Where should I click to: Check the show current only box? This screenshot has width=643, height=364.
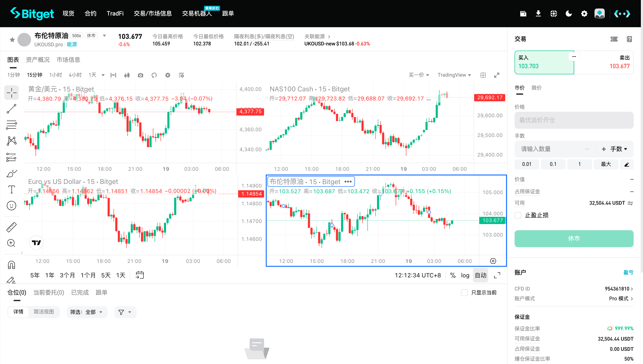pyautogui.click(x=464, y=292)
